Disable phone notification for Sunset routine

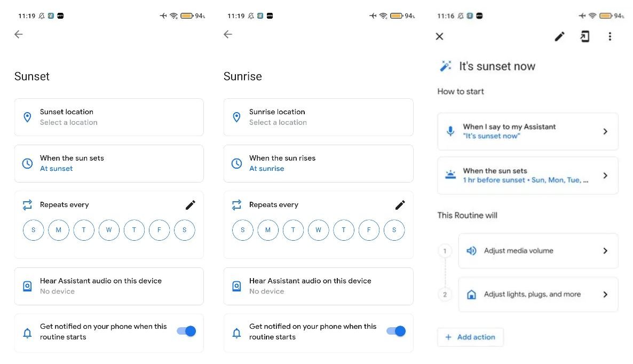[186, 331]
